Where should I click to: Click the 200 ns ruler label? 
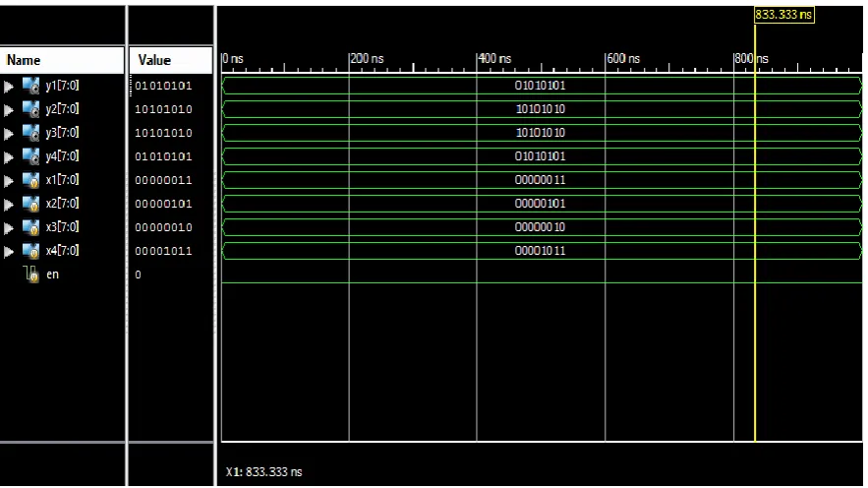click(367, 59)
